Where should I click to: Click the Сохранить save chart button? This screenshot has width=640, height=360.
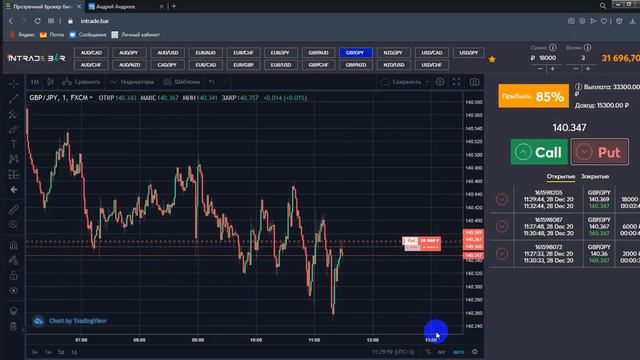(401, 82)
